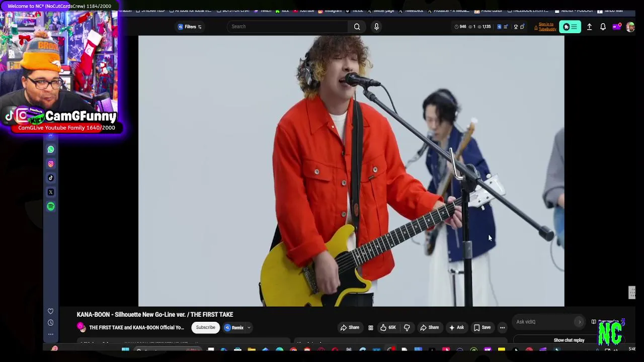Click the grid icon beside Share

pyautogui.click(x=371, y=328)
